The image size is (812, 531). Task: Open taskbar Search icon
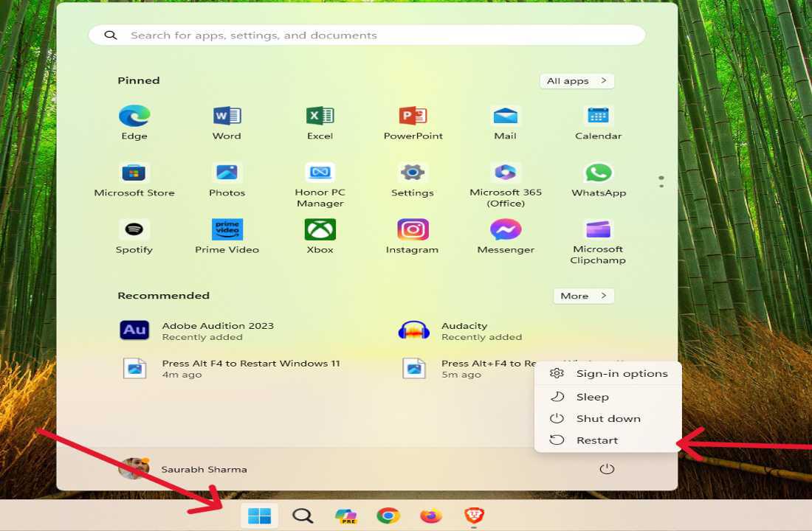pos(303,516)
